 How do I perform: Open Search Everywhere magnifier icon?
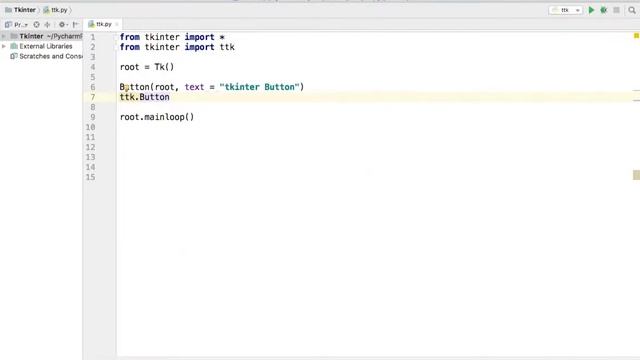[x=632, y=10]
